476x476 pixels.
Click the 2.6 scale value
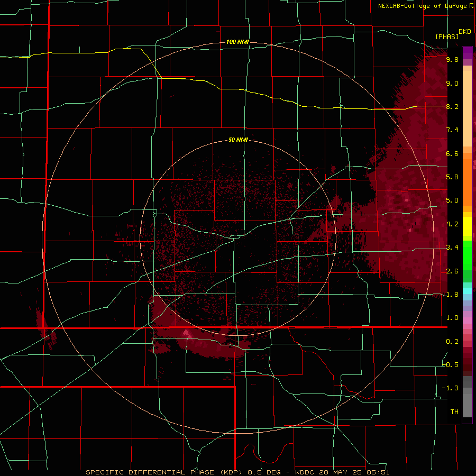(452, 271)
